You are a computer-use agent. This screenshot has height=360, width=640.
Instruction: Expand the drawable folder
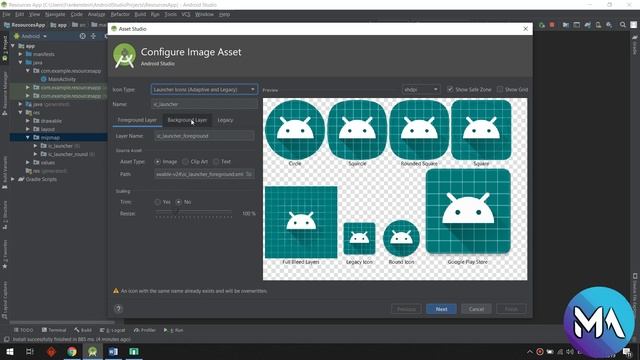28,121
